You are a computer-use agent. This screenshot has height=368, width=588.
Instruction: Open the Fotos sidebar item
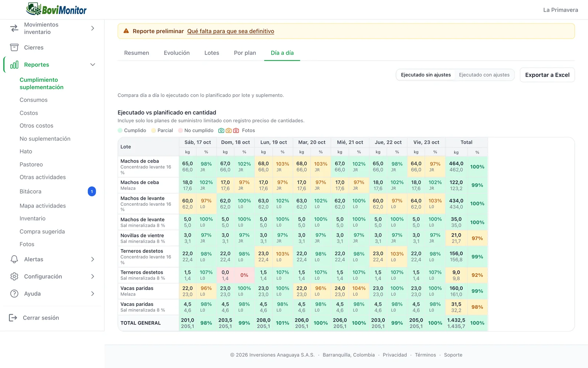click(x=27, y=244)
